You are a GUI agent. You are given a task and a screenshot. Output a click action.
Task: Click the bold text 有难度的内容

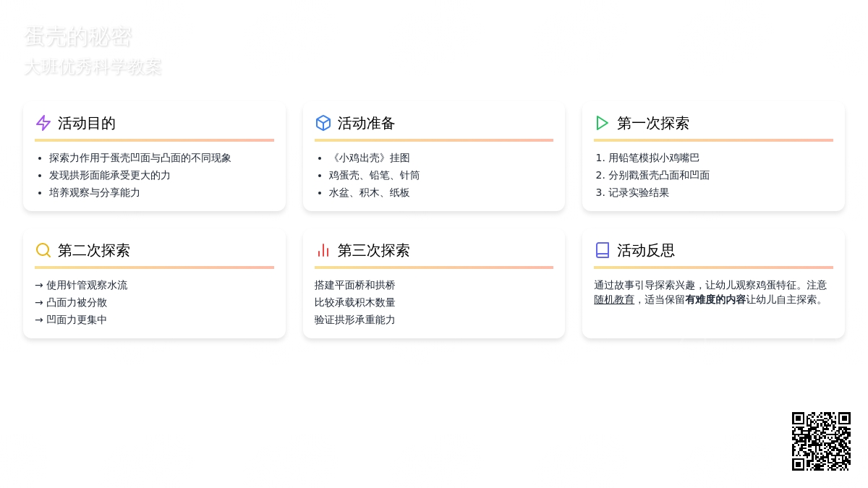715,299
